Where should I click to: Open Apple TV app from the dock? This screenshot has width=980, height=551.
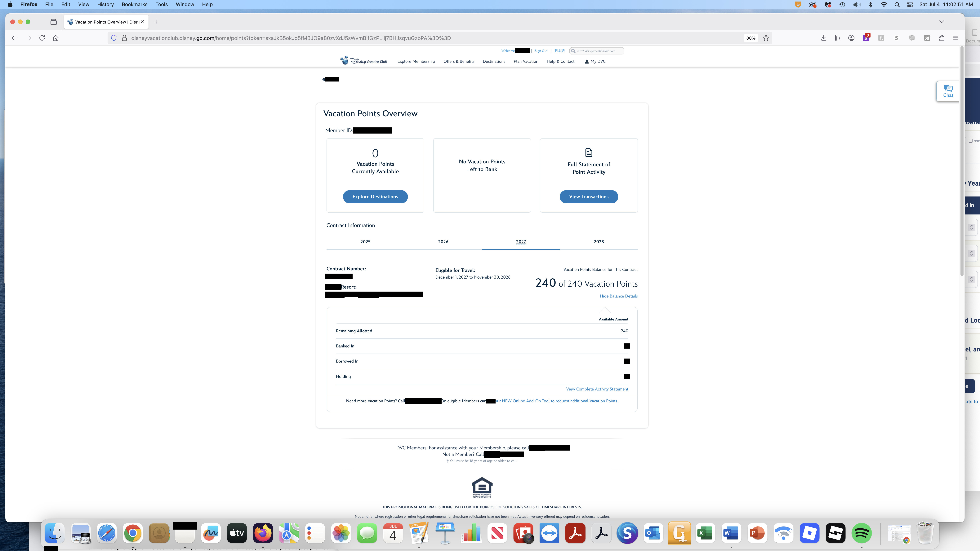coord(237,533)
